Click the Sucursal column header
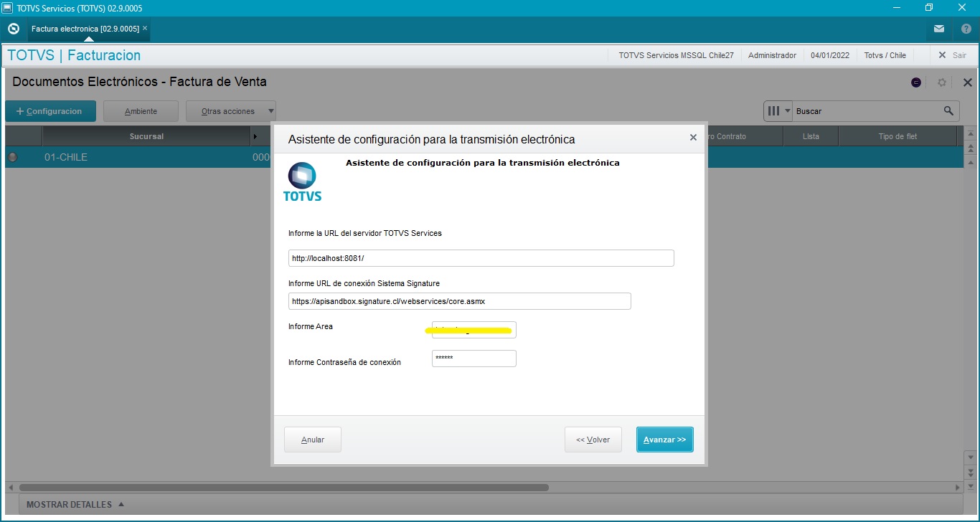The image size is (980, 522). pos(146,136)
